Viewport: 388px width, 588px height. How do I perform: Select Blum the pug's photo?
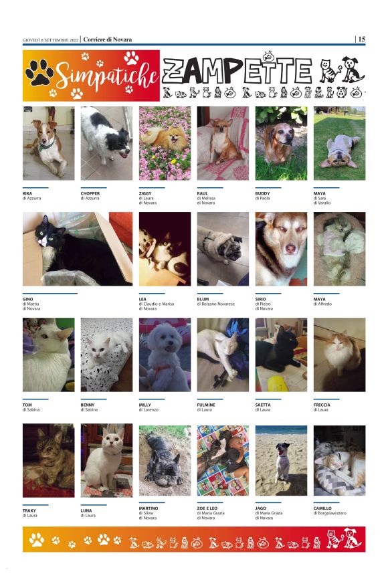223,249
